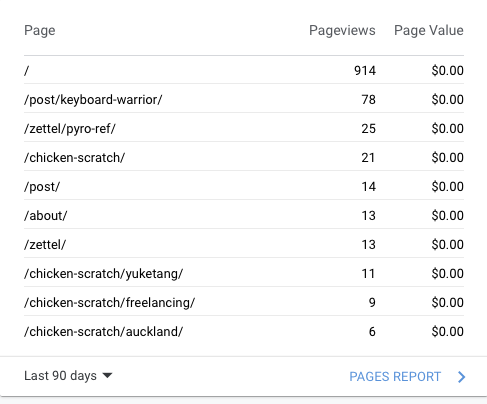Select the /zettel/pyro-ref/ page row
Viewport: 487px width, 404px height.
pyautogui.click(x=244, y=128)
